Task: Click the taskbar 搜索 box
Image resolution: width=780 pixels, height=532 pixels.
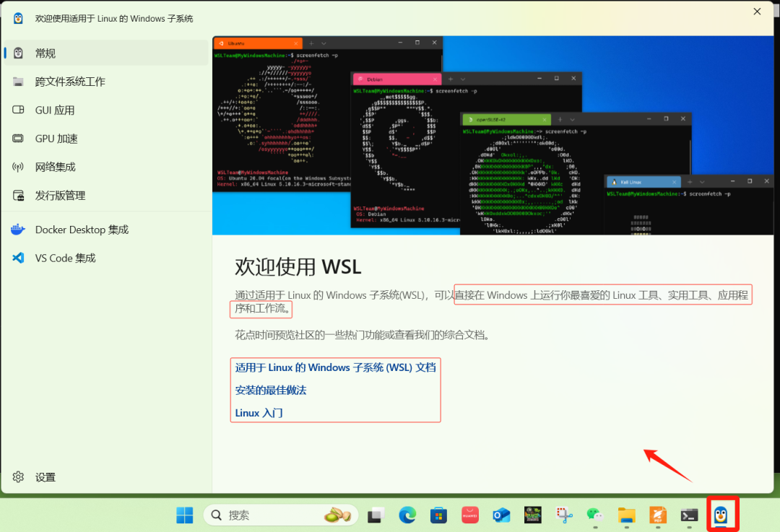Action: pyautogui.click(x=280, y=515)
